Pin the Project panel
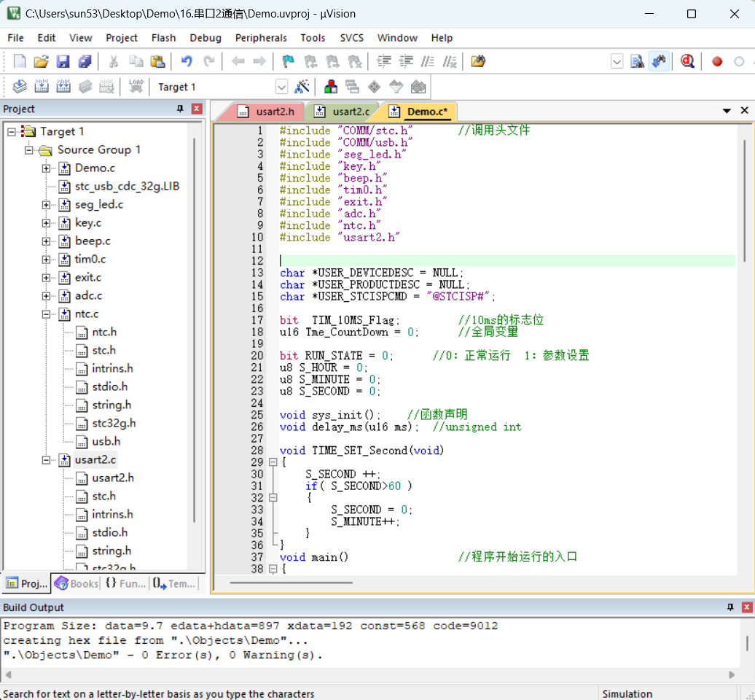 click(x=180, y=109)
